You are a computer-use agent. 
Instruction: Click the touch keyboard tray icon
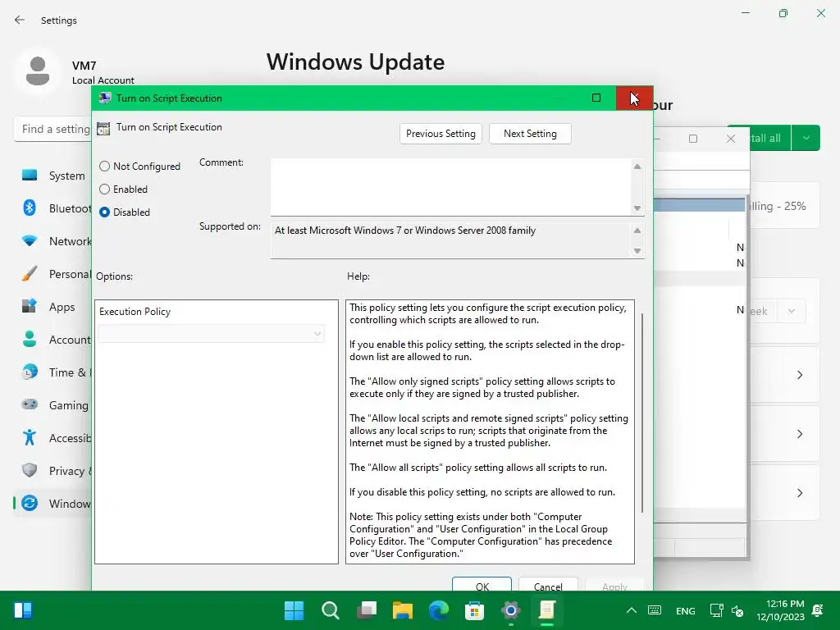click(x=655, y=610)
